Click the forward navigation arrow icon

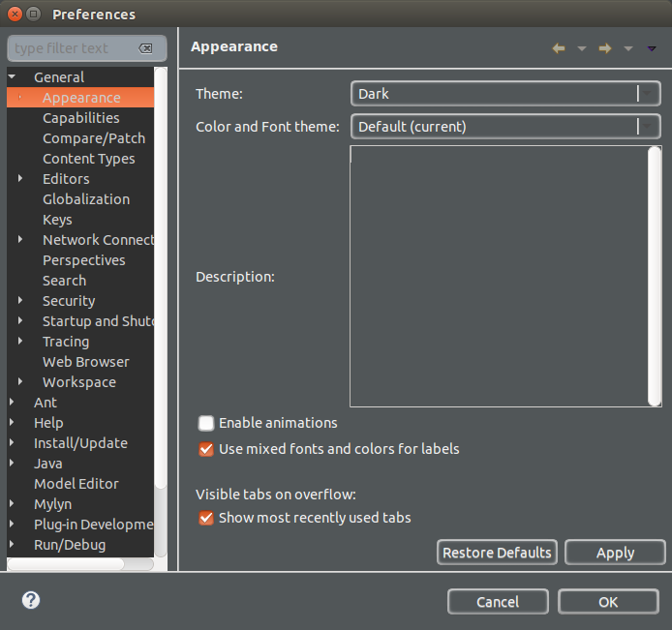[605, 48]
